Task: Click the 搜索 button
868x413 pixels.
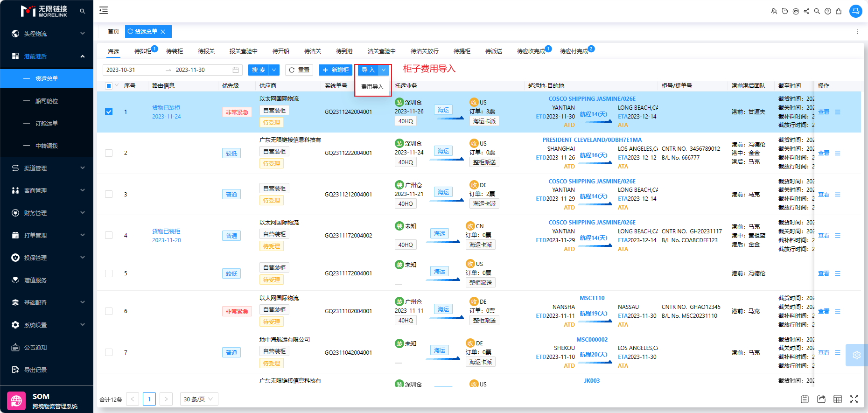Action: [259, 70]
